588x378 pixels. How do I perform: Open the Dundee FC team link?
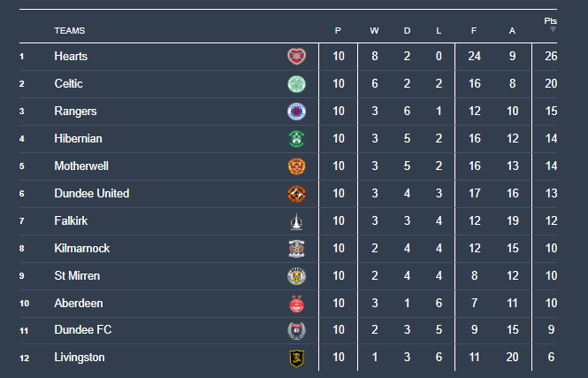tap(82, 330)
